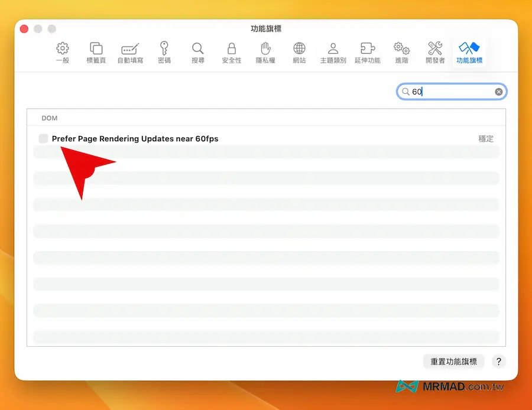Open the 進階 (Advanced) gears icon
This screenshot has height=410, width=532.
(401, 51)
